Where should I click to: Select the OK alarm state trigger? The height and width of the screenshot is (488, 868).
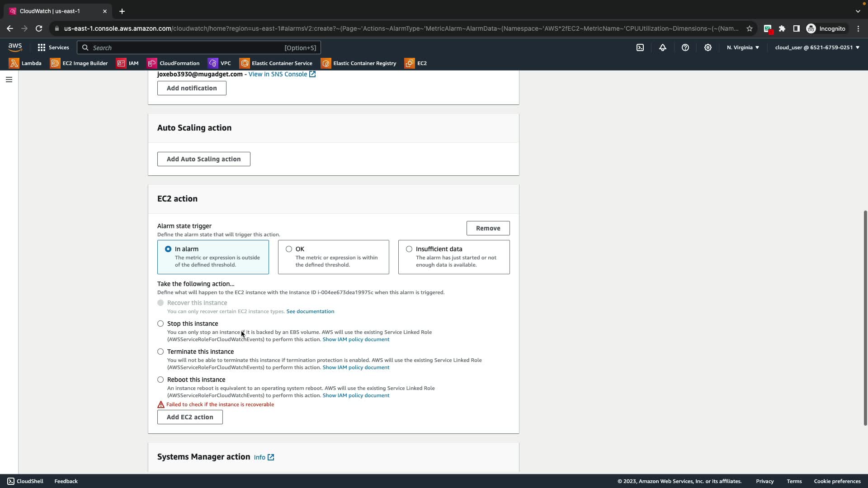pos(289,249)
